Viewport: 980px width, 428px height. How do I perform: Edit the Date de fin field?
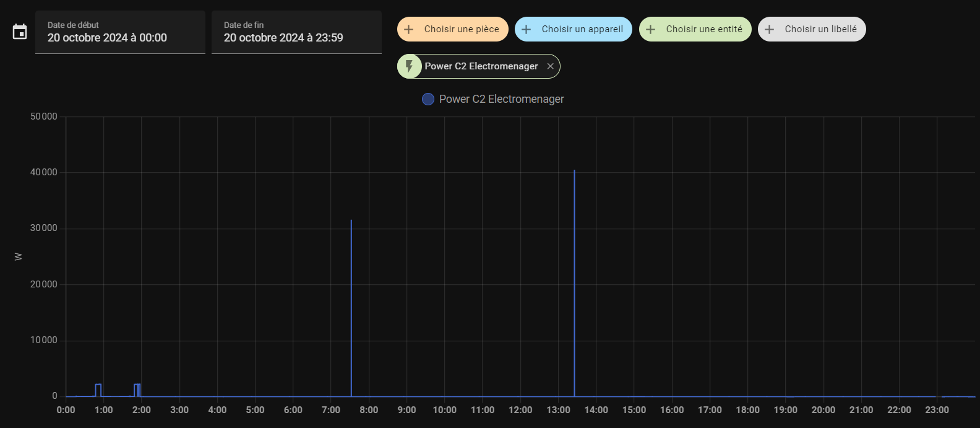pos(296,32)
